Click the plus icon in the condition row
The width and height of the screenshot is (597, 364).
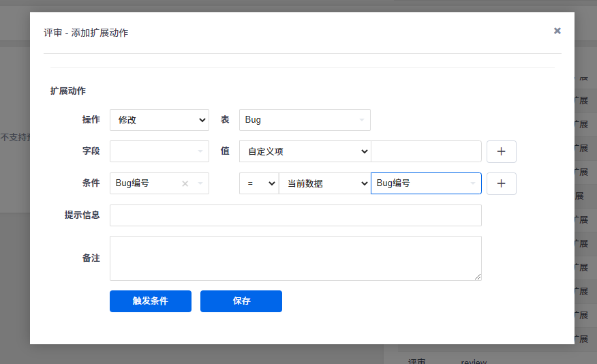pos(501,183)
